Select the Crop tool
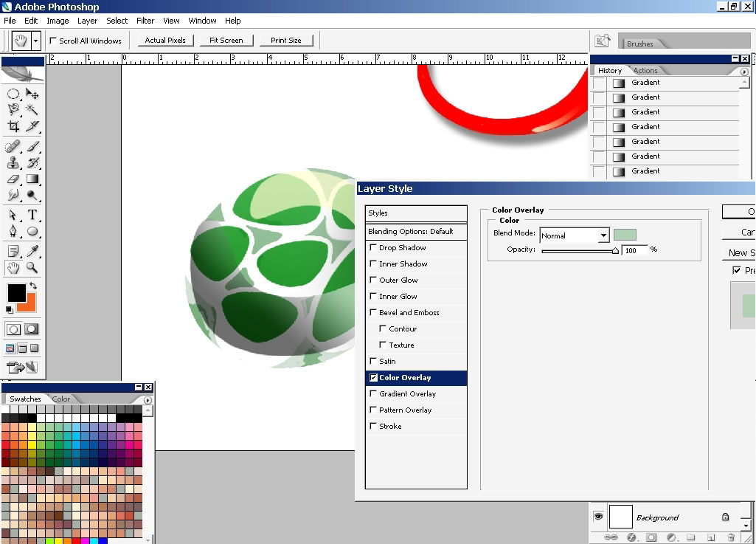 coord(13,125)
